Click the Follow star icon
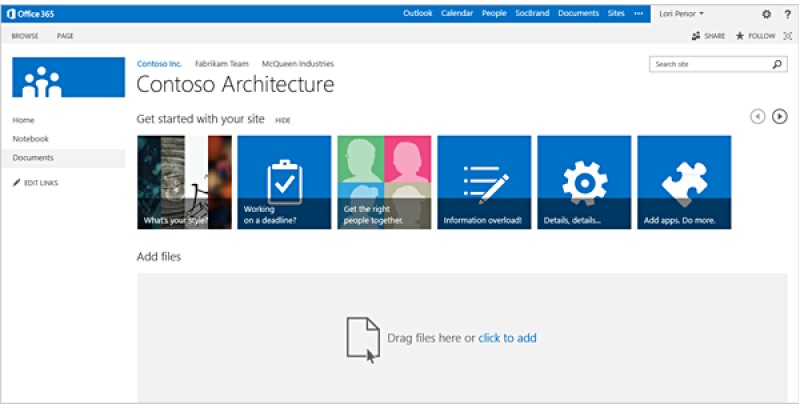799x414 pixels. (739, 36)
